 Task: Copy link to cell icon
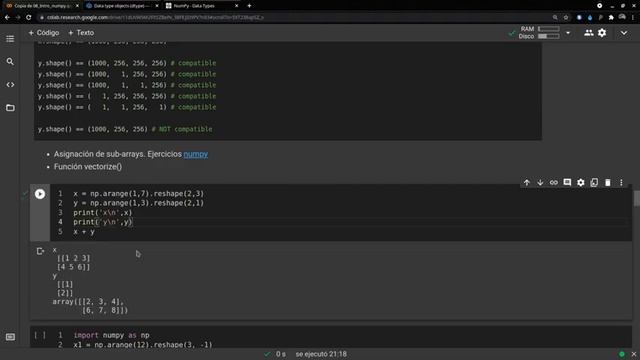553,183
